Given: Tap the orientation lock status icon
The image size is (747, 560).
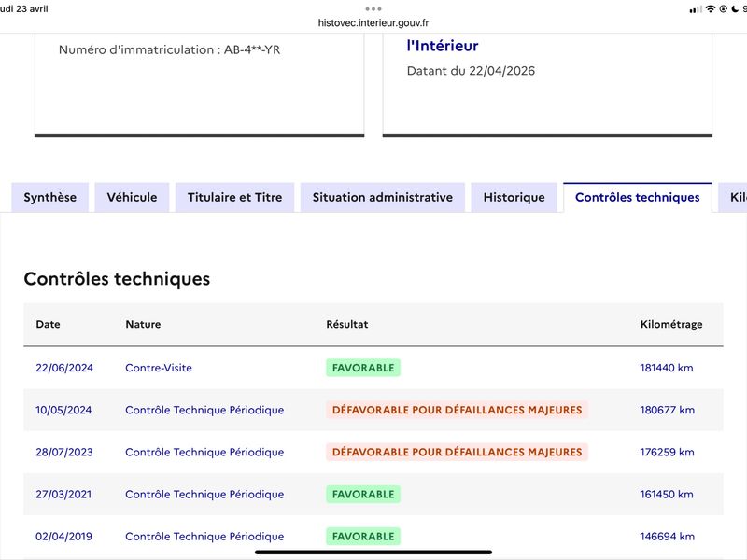Looking at the screenshot, I should click(x=723, y=9).
